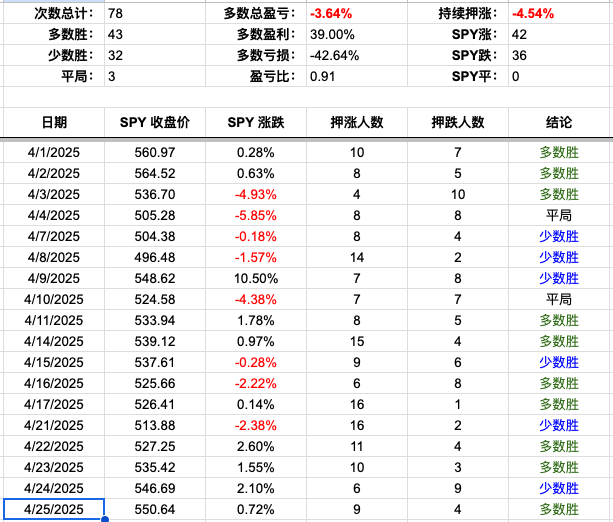Image resolution: width=613 pixels, height=522 pixels.
Task: Click the date cell 4/9/2025
Action: coord(54,278)
